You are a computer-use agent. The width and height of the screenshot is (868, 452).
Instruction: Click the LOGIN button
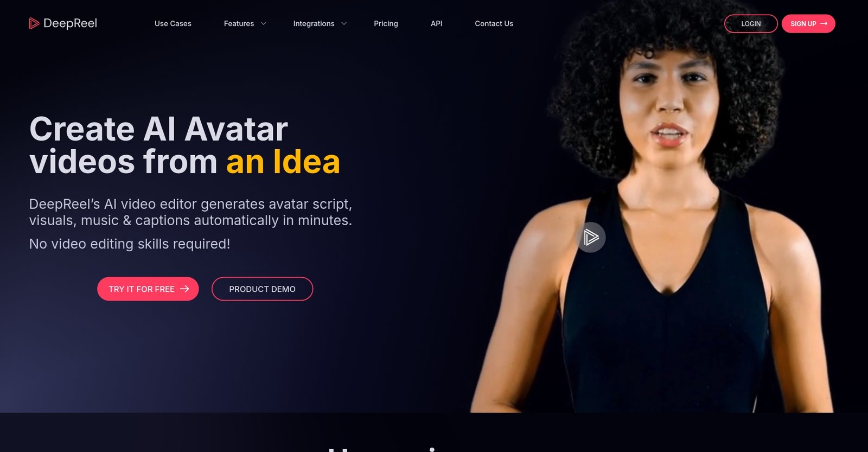click(x=751, y=24)
